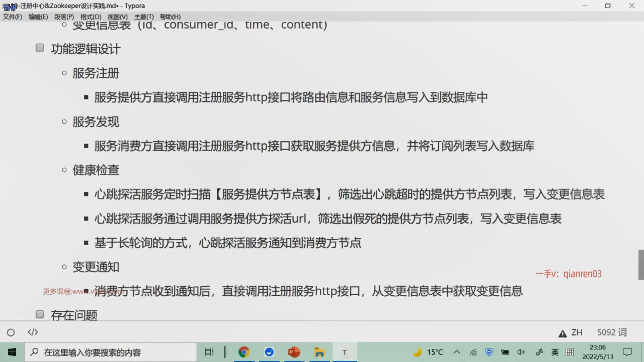Open the 文件(F) menu

[12, 17]
